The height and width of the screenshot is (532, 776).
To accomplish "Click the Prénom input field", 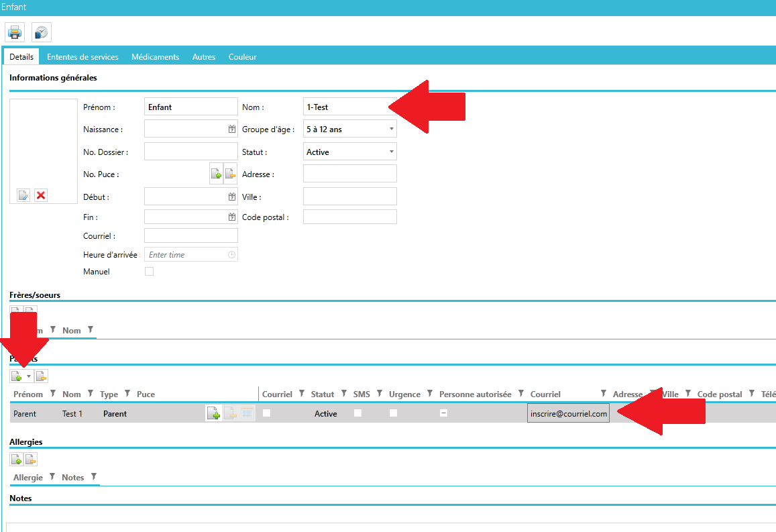I will tap(191, 107).
